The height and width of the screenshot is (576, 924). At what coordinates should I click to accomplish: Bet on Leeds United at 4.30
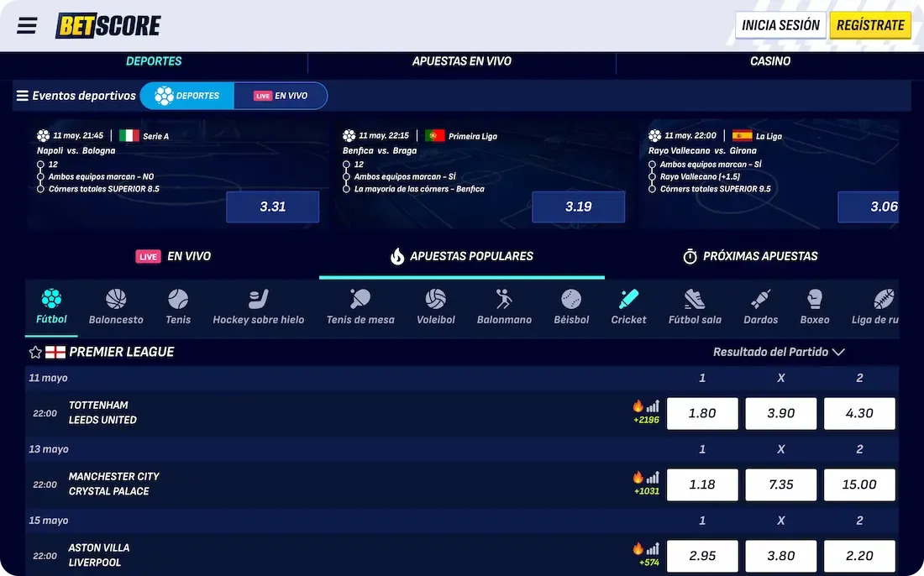pyautogui.click(x=859, y=413)
